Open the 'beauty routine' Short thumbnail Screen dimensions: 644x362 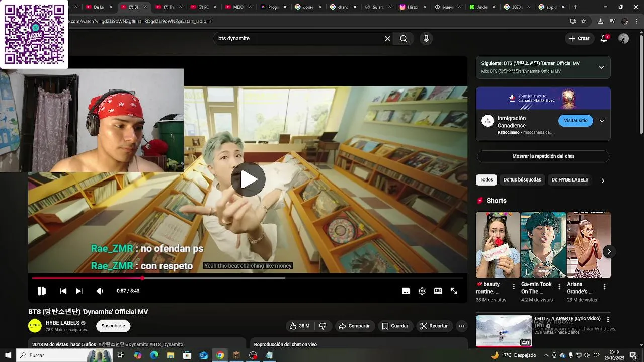[x=498, y=245]
